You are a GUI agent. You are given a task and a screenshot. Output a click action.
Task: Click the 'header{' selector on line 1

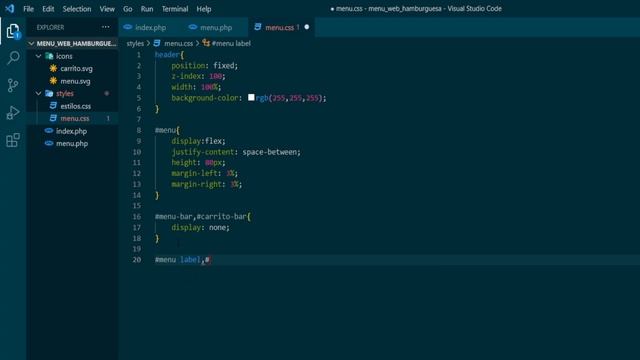click(169, 55)
